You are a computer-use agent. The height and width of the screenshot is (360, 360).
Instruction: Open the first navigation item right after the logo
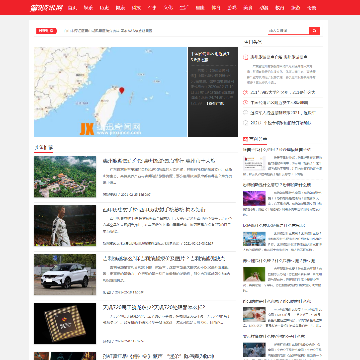coord(72,8)
